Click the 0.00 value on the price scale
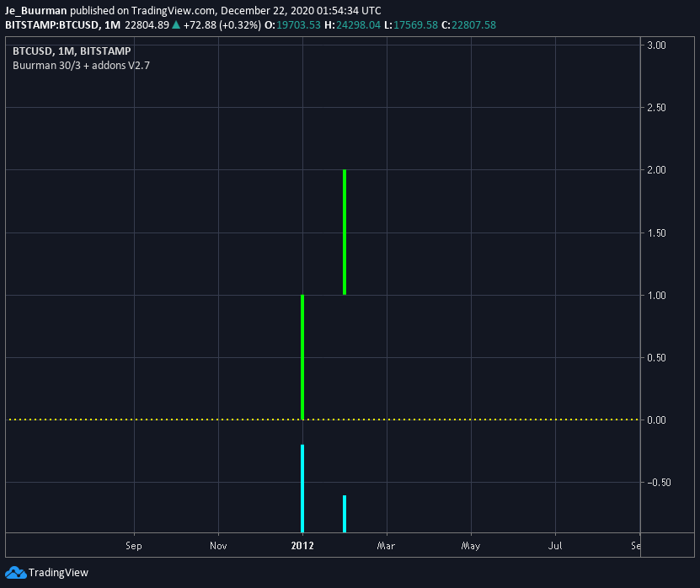The image size is (700, 588). pyautogui.click(x=656, y=420)
